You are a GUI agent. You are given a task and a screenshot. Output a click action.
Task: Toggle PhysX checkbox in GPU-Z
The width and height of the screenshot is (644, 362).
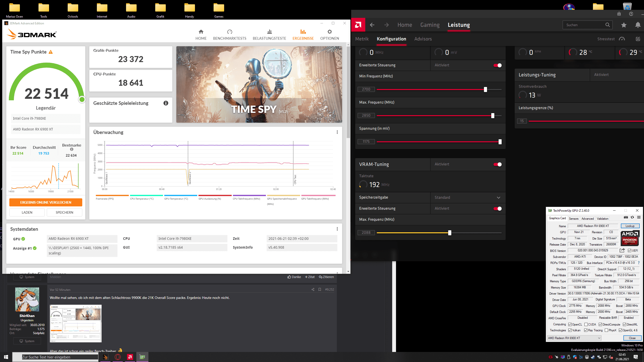606,330
